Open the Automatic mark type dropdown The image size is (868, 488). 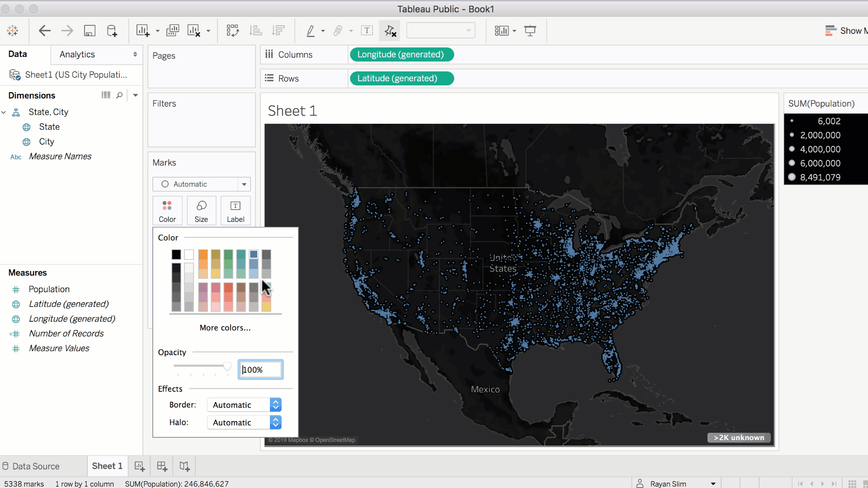click(x=201, y=184)
